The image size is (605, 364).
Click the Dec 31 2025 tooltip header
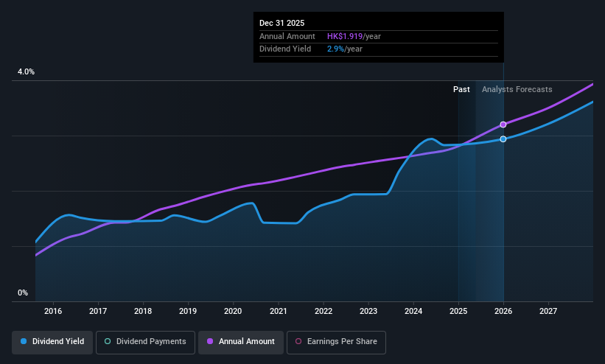[281, 23]
